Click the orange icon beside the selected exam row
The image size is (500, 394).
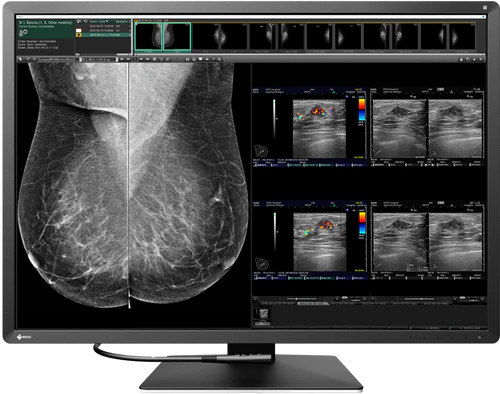pyautogui.click(x=79, y=35)
